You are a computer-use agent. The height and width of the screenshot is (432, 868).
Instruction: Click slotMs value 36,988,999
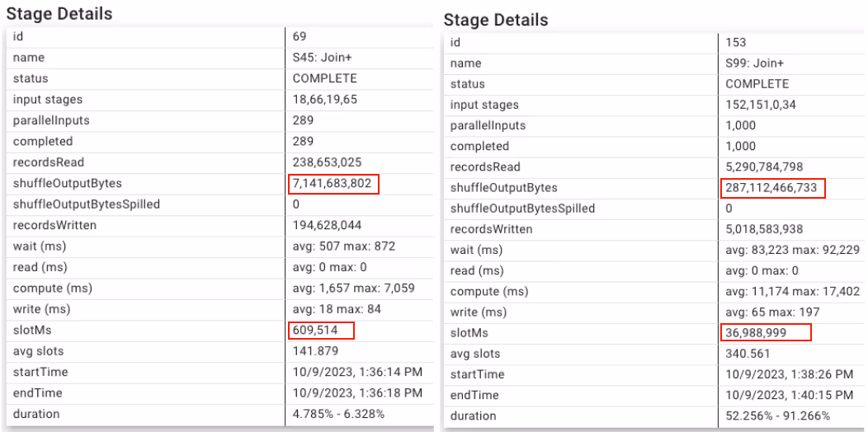pyautogui.click(x=756, y=333)
